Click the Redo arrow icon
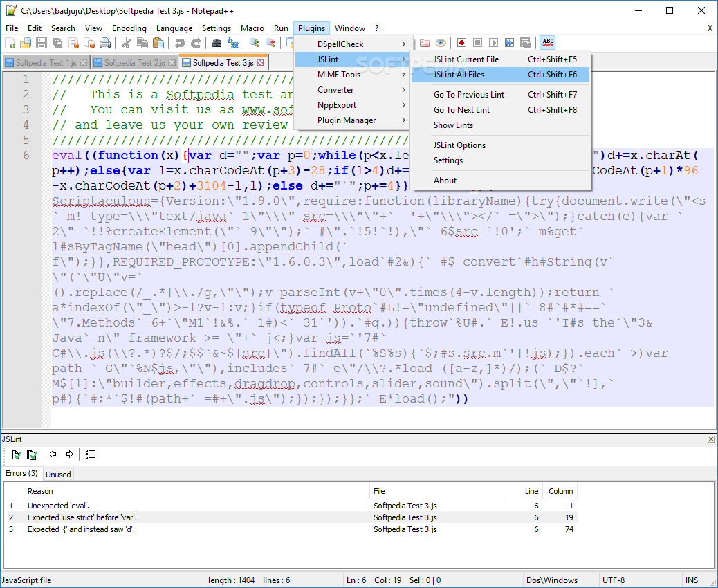 click(x=196, y=43)
